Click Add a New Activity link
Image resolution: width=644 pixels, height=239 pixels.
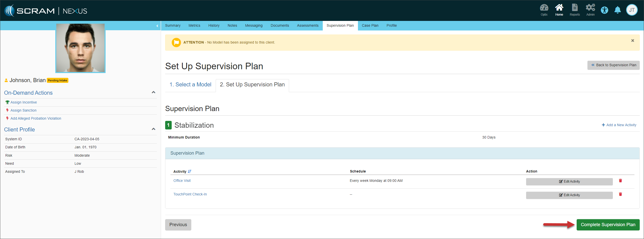(619, 125)
